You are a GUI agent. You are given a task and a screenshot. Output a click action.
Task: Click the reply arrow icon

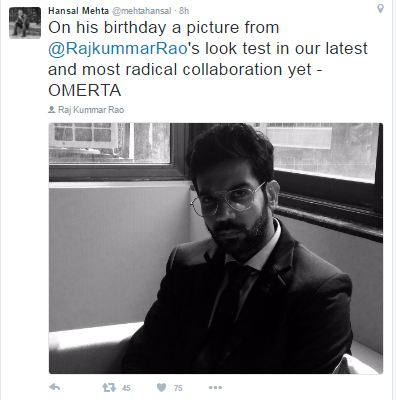pos(54,387)
